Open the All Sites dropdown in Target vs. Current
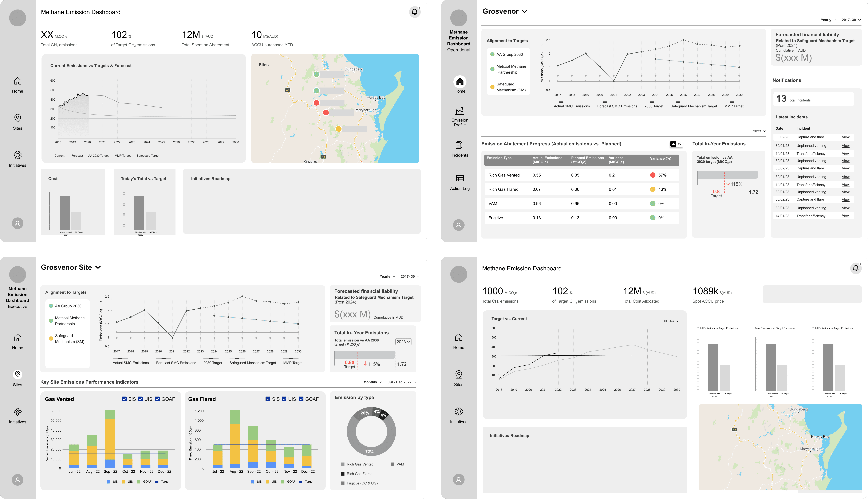 pyautogui.click(x=670, y=321)
